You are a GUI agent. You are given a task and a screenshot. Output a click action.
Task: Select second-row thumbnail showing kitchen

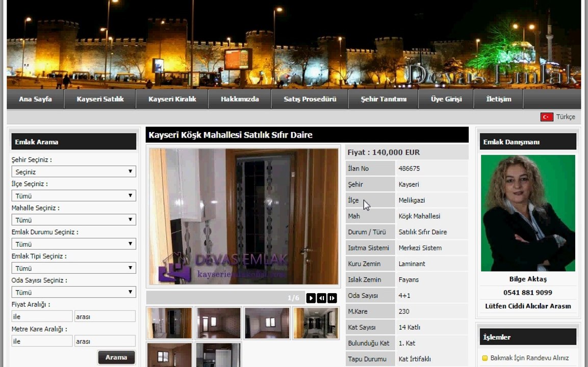[x=218, y=355]
